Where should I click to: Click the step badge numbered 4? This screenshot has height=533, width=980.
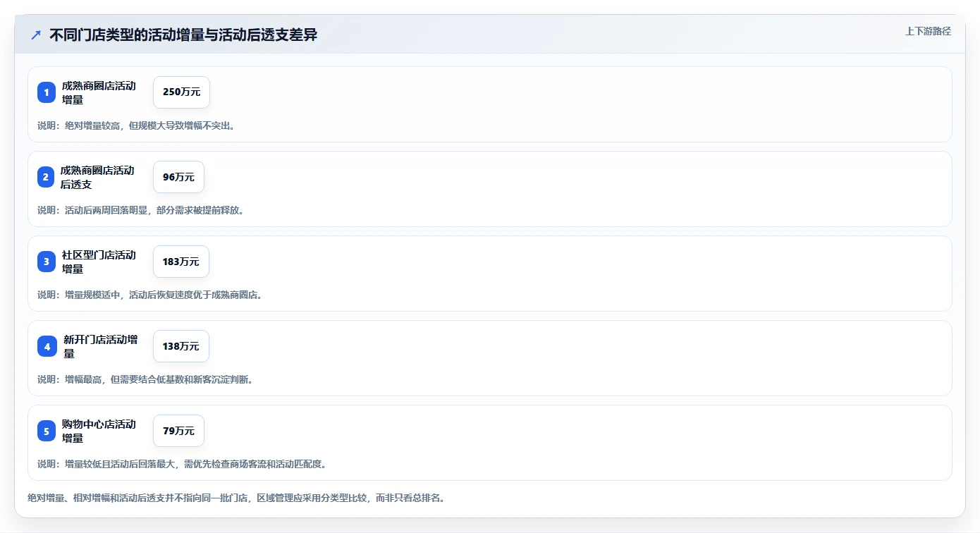47,346
